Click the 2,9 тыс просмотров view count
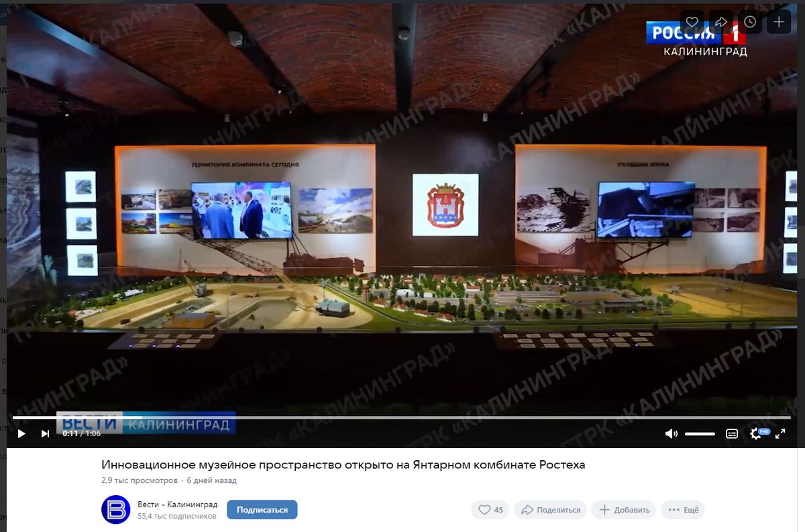The height and width of the screenshot is (532, 805). pyautogui.click(x=140, y=480)
